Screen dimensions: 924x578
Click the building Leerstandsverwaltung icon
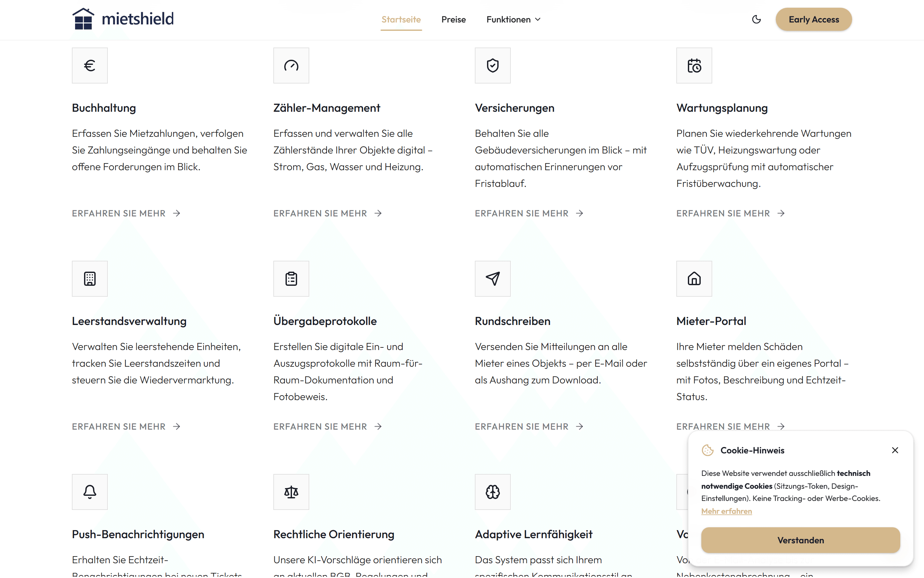click(90, 279)
